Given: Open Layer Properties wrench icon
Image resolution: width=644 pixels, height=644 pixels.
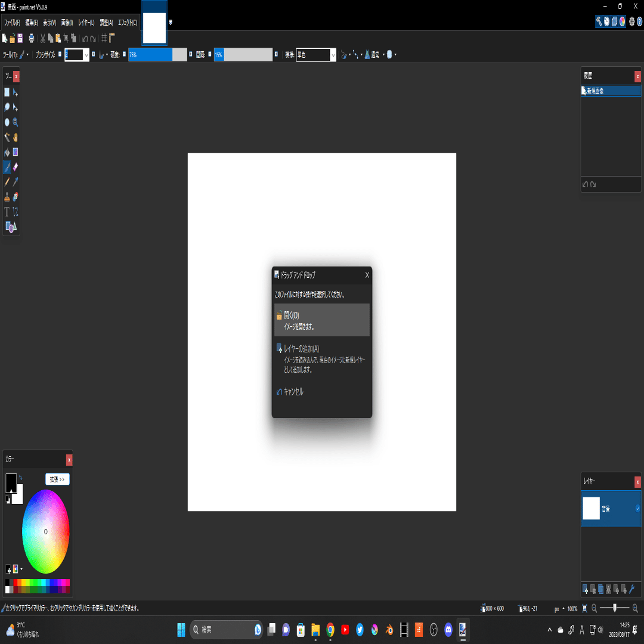Looking at the screenshot, I should point(632,589).
